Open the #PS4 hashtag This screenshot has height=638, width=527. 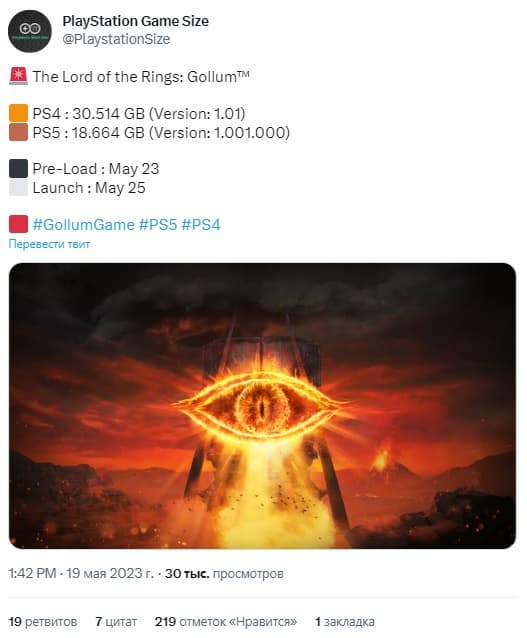tap(201, 225)
